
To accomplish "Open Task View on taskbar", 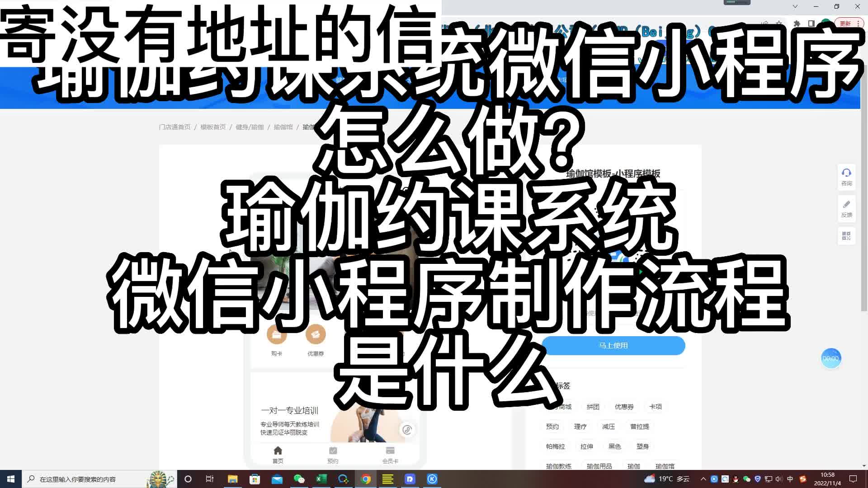I will [209, 479].
